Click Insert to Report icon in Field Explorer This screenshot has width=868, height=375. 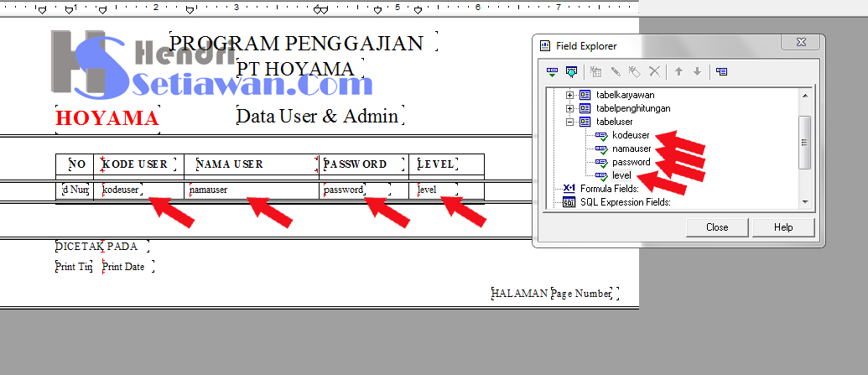click(553, 71)
